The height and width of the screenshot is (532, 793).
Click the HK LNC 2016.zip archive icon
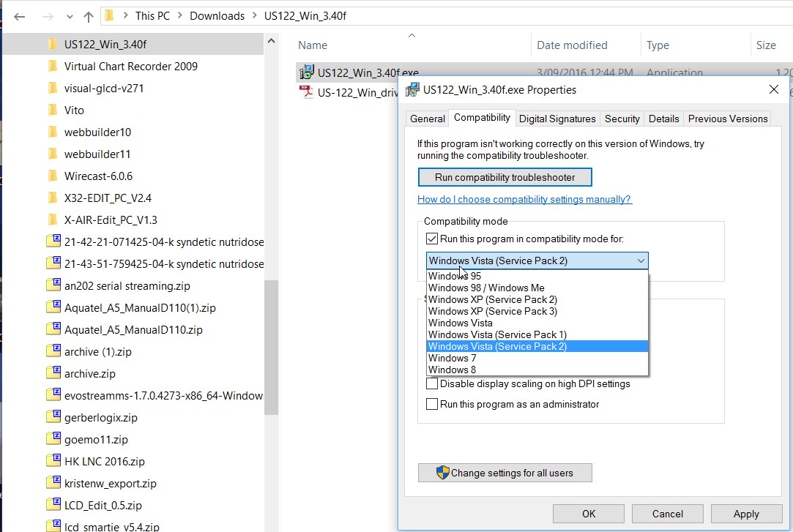pos(53,461)
